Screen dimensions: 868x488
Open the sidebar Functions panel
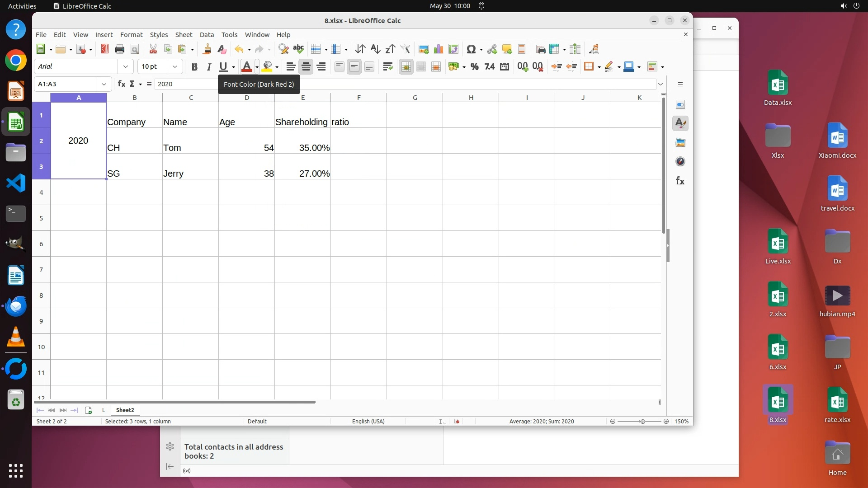[680, 181]
